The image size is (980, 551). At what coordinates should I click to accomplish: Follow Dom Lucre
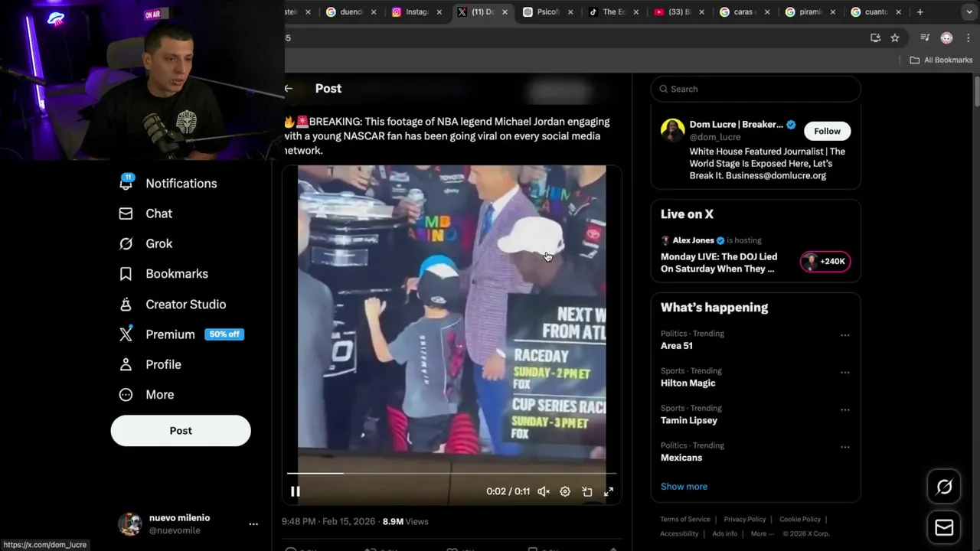827,131
